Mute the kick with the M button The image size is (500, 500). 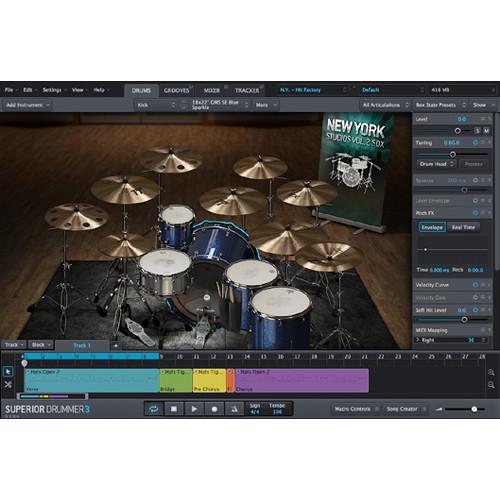coord(486,131)
